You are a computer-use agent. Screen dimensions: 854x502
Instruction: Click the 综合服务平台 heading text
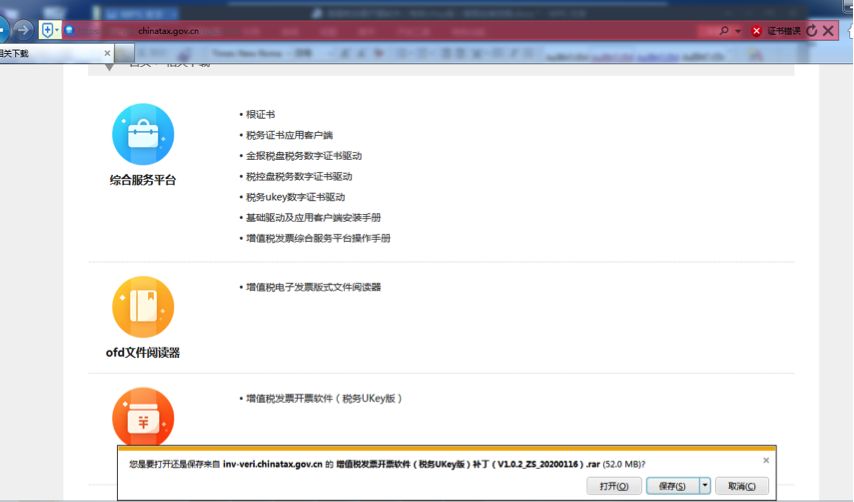(143, 180)
